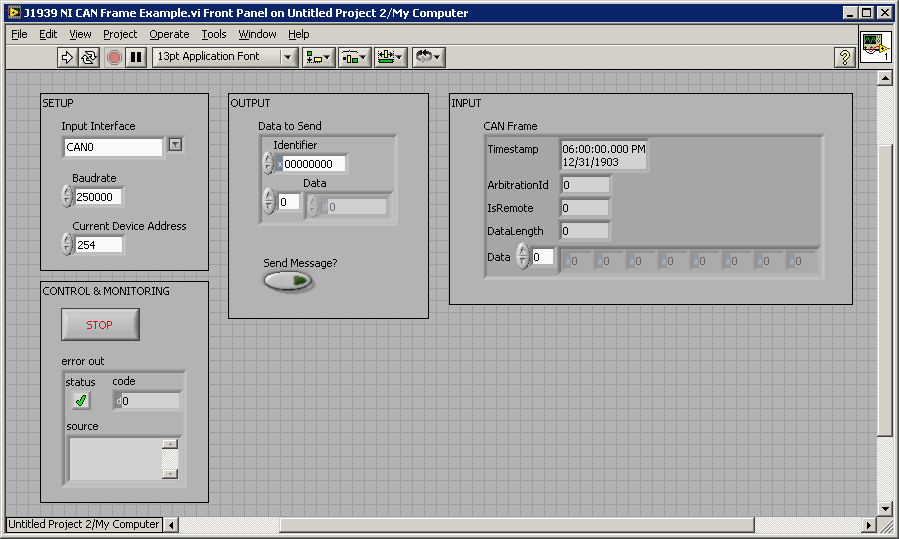899x539 pixels.
Task: Click the vertical scrollbar up arrow
Action: (x=885, y=78)
